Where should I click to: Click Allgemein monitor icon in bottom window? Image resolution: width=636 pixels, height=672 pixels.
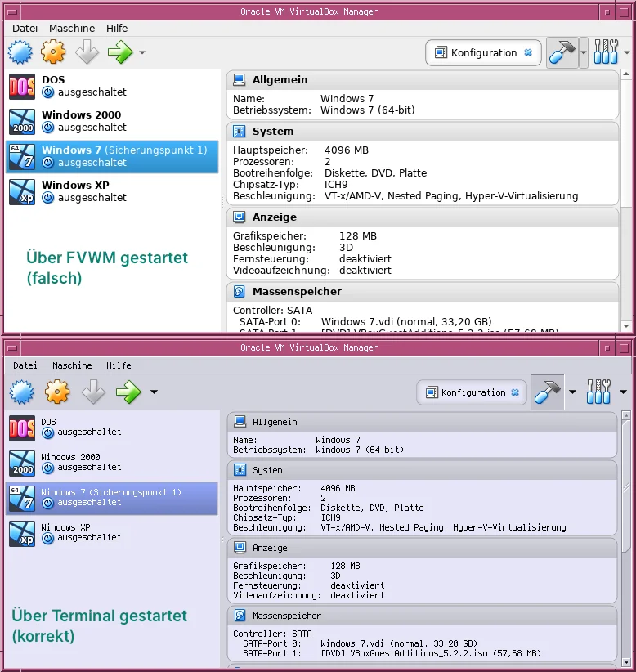tap(240, 422)
